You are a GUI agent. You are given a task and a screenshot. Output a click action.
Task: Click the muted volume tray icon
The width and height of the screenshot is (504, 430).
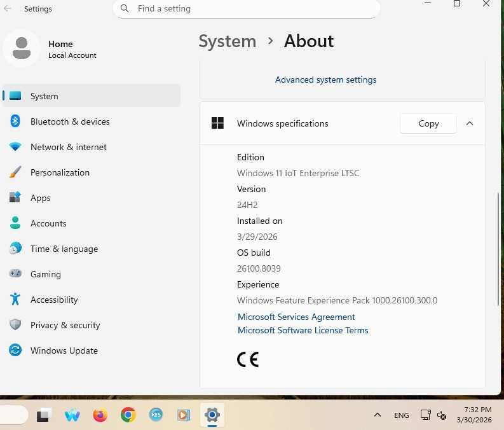click(442, 415)
